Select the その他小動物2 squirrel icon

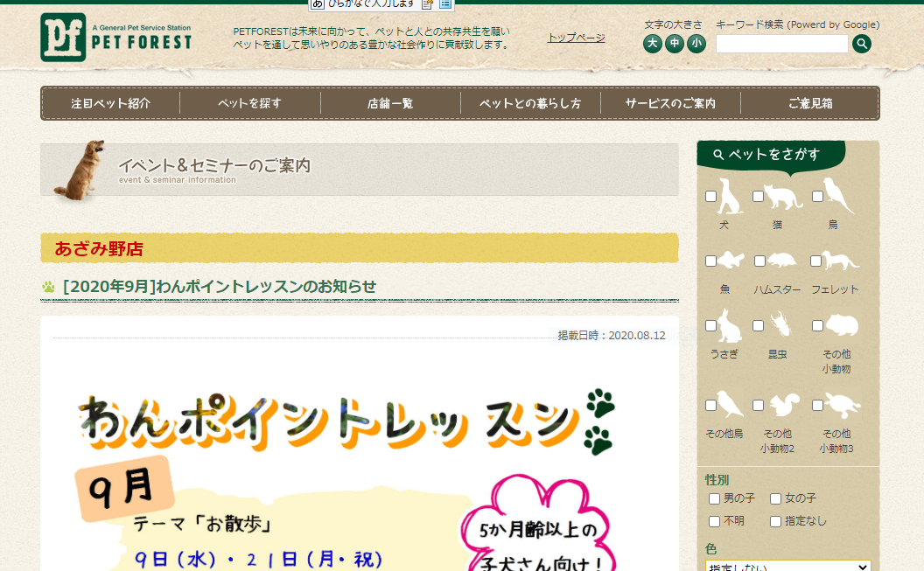[786, 404]
